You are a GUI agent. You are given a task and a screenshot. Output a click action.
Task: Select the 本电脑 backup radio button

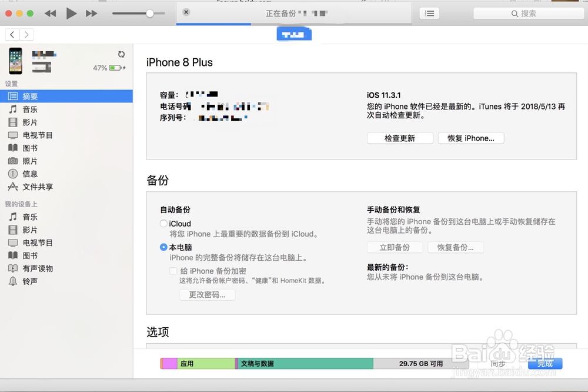(x=163, y=247)
